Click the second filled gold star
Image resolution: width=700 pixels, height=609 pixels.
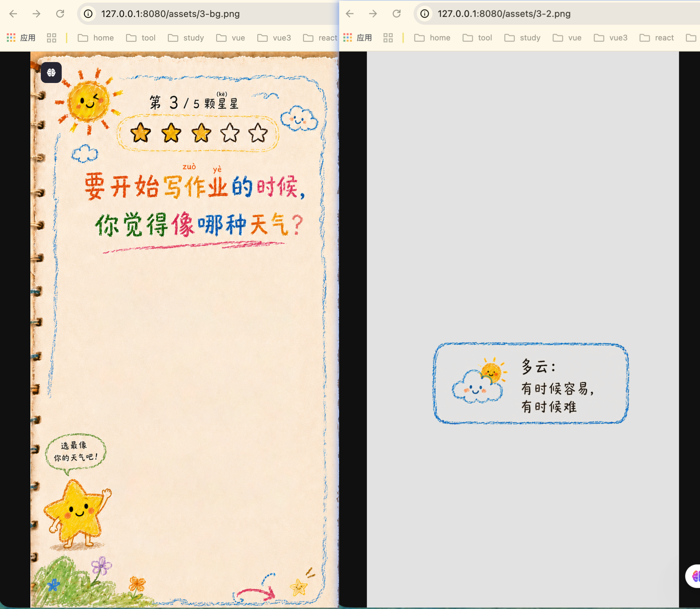tap(171, 133)
